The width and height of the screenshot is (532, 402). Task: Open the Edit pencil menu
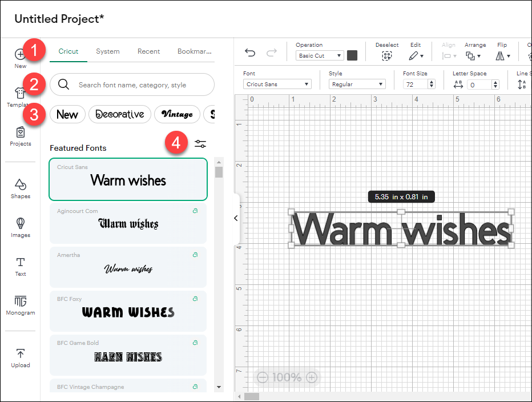tap(416, 56)
